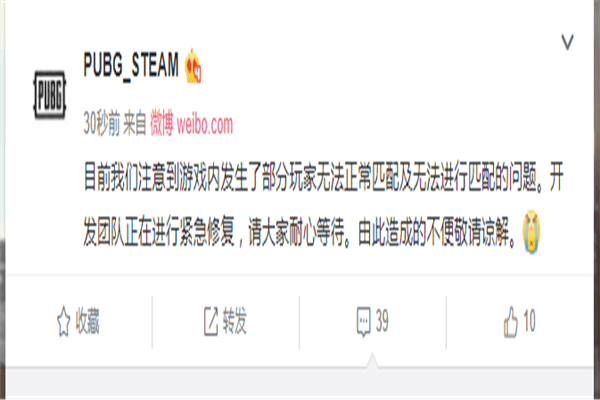600x400 pixels.
Task: Open the 30秒前 post timestamp
Action: (101, 124)
